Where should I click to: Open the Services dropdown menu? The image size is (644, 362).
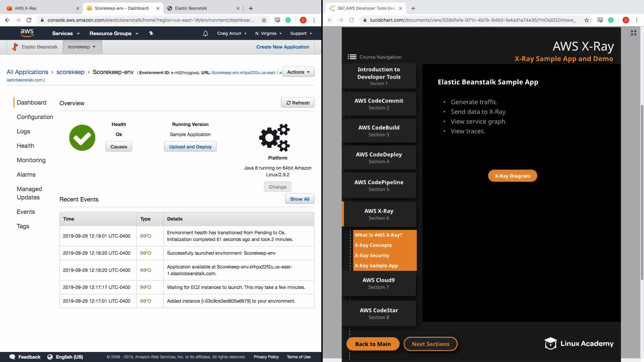[x=66, y=33]
